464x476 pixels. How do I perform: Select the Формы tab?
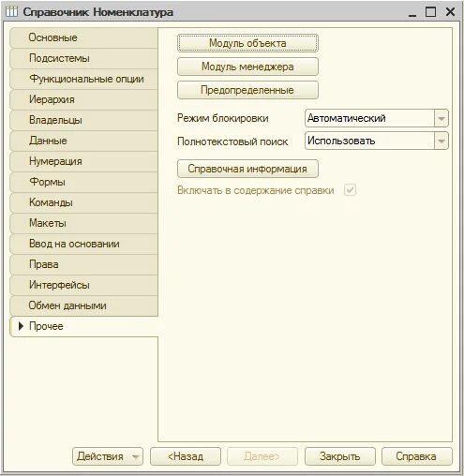[x=83, y=182]
